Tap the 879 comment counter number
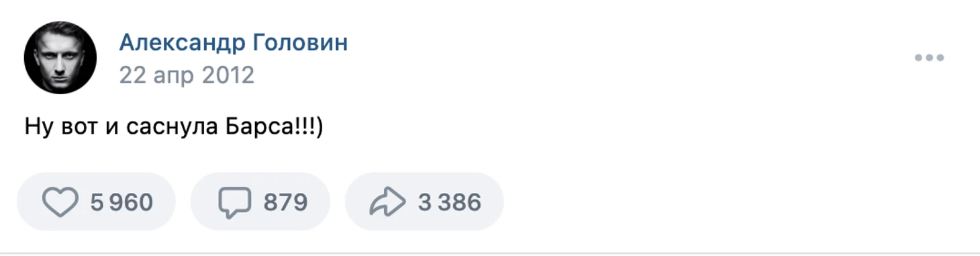980x256 pixels. point(285,202)
